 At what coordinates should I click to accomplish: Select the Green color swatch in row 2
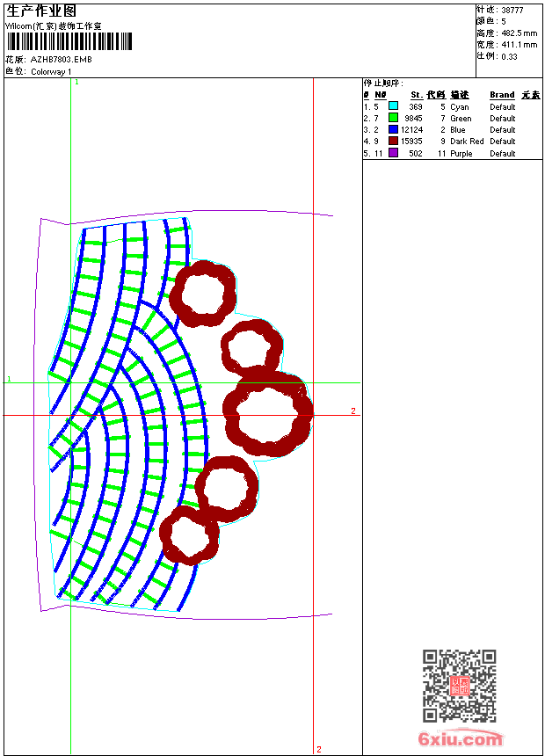pyautogui.click(x=393, y=118)
